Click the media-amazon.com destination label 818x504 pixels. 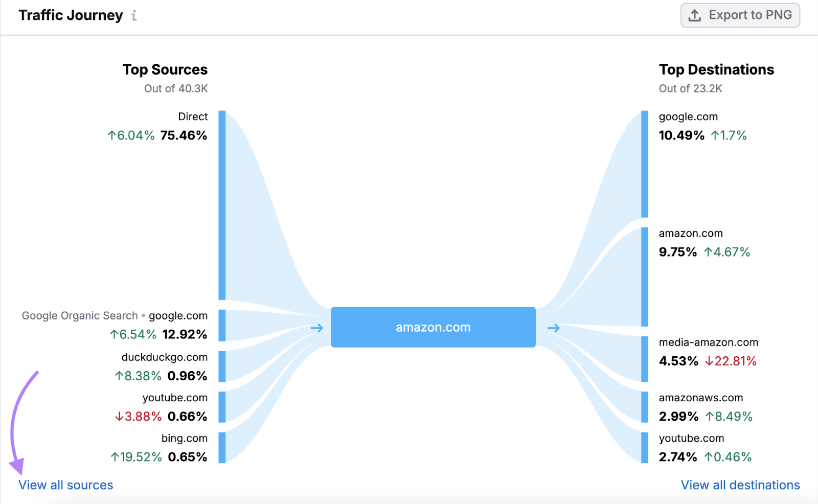pyautogui.click(x=708, y=342)
